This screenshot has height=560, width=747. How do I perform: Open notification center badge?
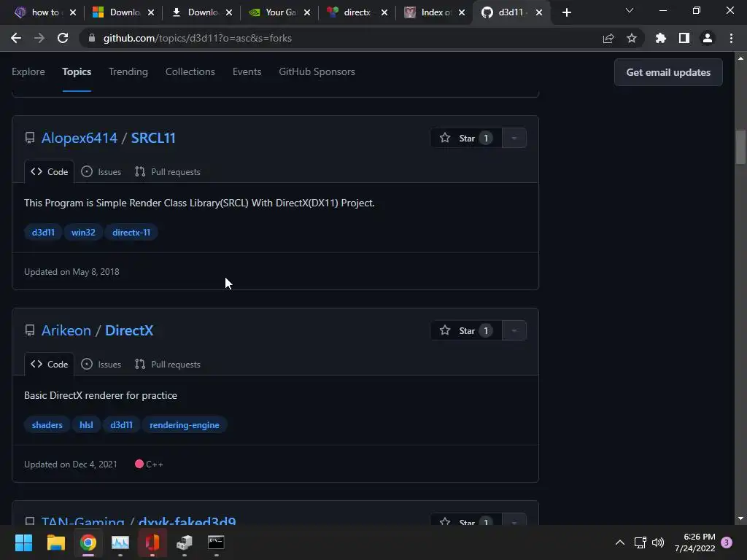(727, 542)
